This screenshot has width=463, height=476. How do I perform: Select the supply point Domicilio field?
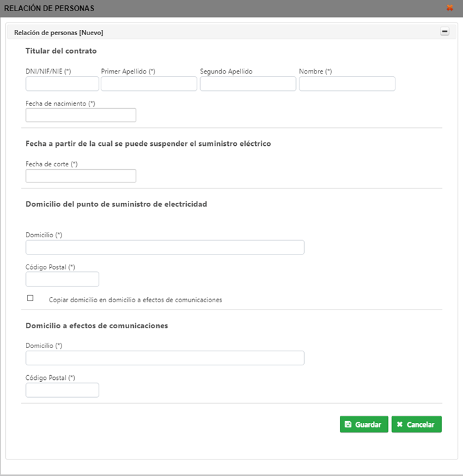point(165,247)
